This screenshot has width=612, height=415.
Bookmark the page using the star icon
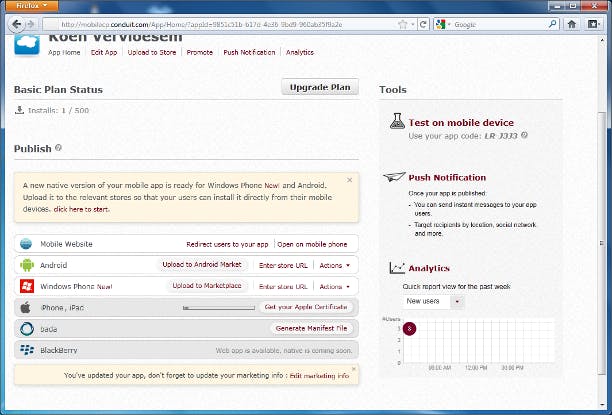(402, 25)
